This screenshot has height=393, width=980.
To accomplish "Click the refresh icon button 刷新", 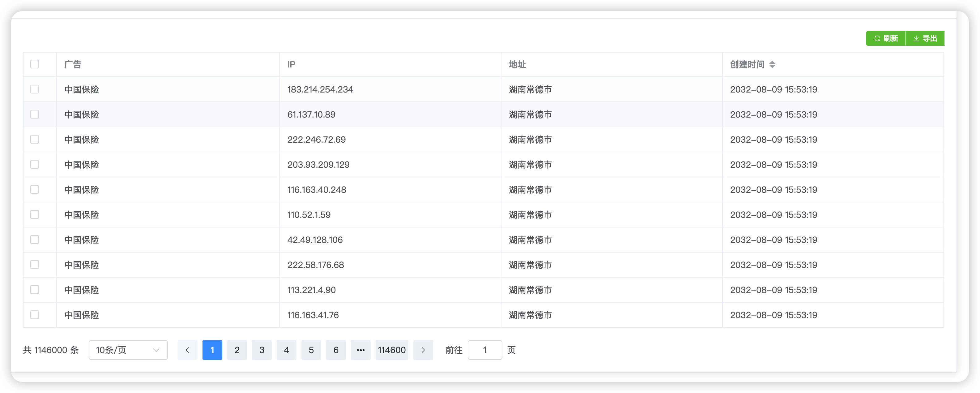I will [885, 38].
